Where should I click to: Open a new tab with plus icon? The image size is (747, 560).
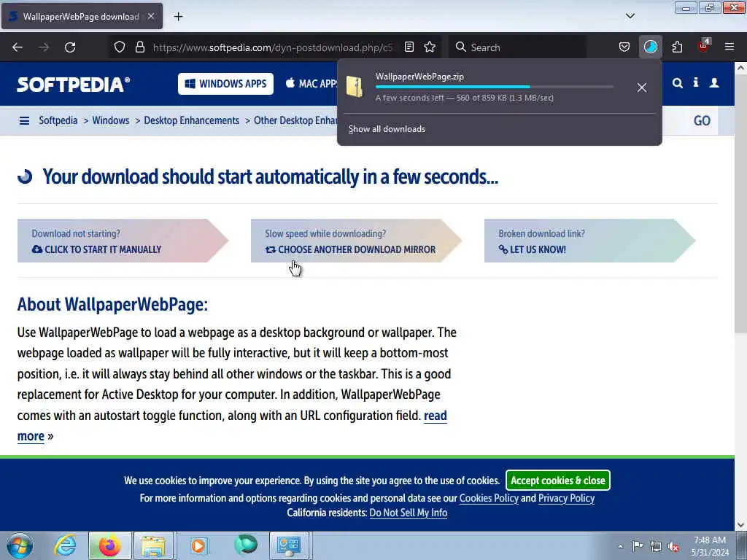178,17
